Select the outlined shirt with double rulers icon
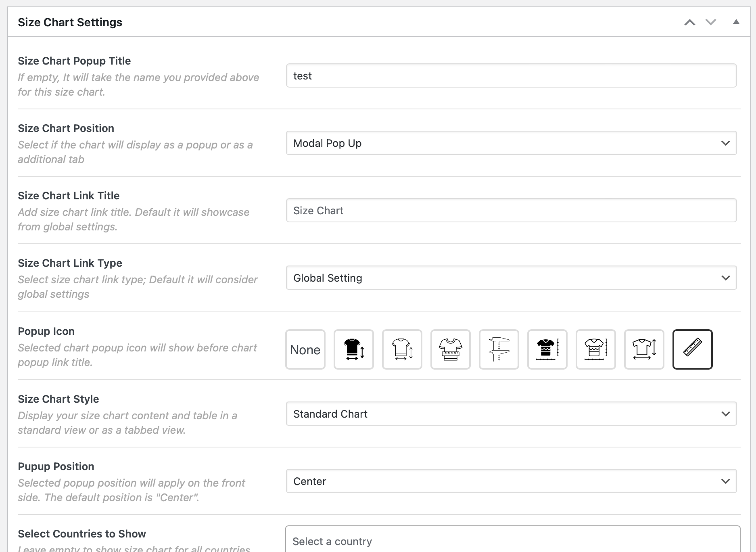 tap(595, 349)
